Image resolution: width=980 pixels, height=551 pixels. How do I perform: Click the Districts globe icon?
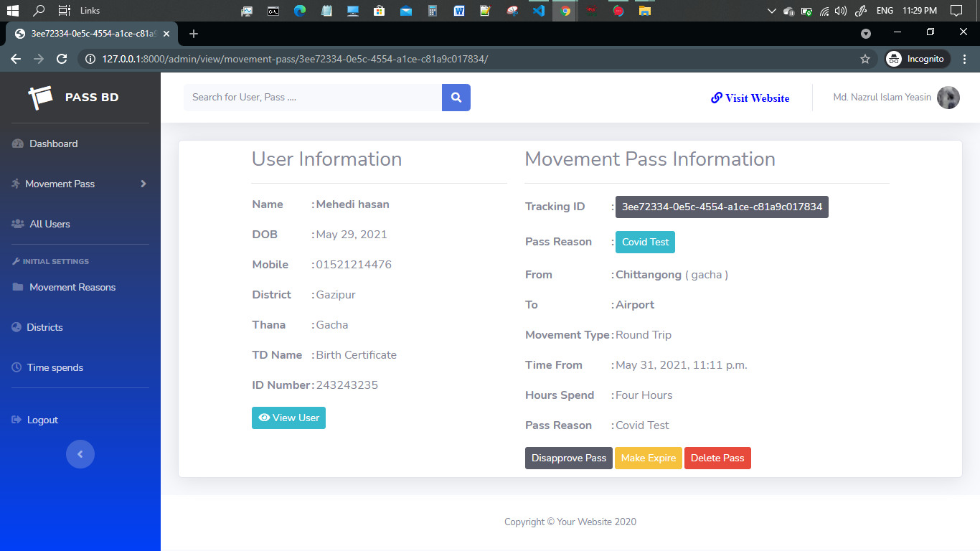click(17, 327)
